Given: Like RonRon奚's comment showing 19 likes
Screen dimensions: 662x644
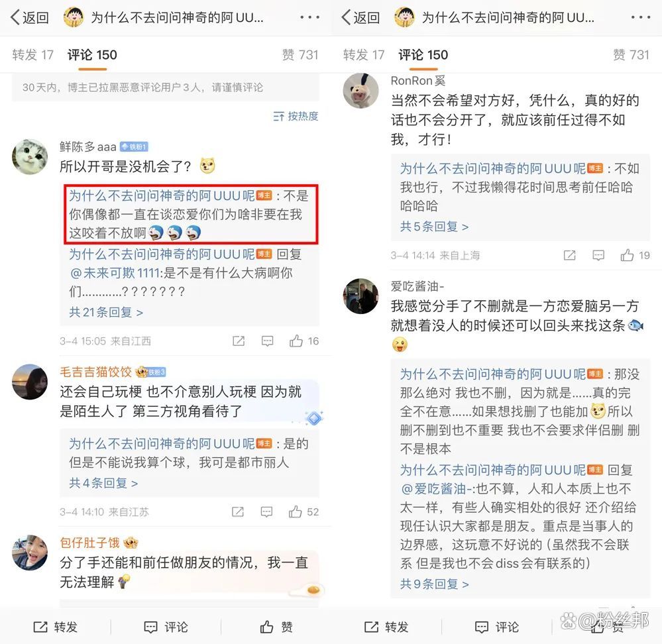Looking at the screenshot, I should pos(627,255).
